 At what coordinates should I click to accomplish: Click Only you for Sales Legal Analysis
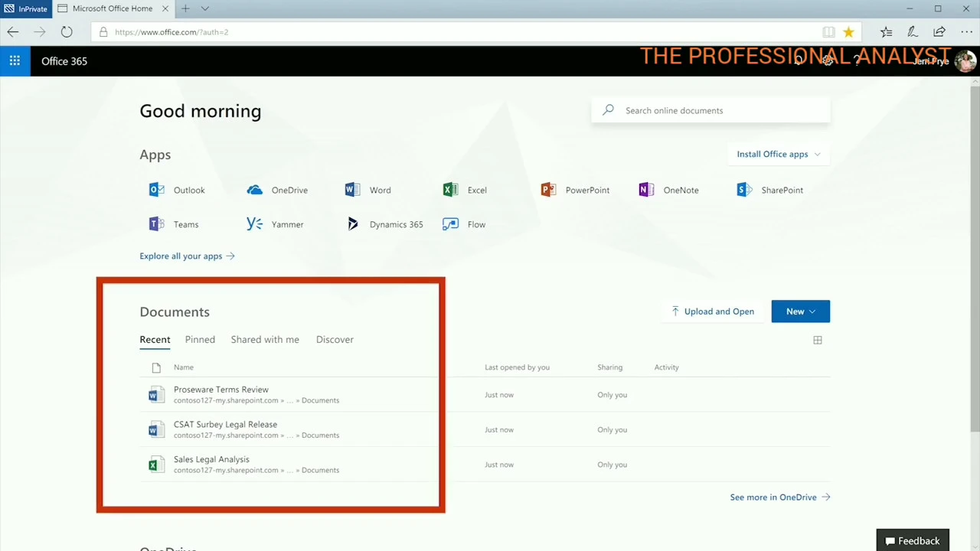pyautogui.click(x=612, y=465)
